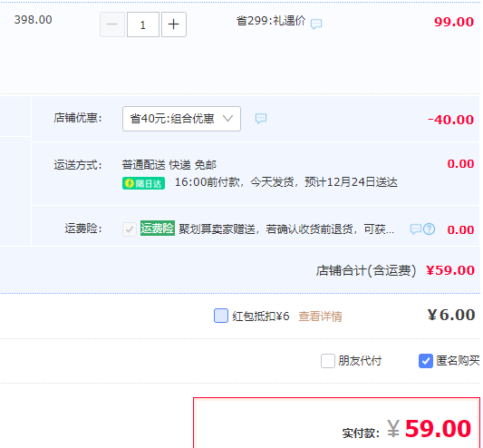Screen dimensions: 483x448
Task: Click the truncated 聚划算卖家赠送 insurance description
Action: coord(286,229)
